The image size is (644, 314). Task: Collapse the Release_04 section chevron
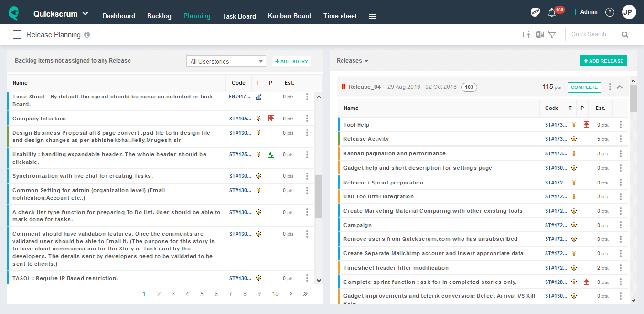pyautogui.click(x=620, y=87)
